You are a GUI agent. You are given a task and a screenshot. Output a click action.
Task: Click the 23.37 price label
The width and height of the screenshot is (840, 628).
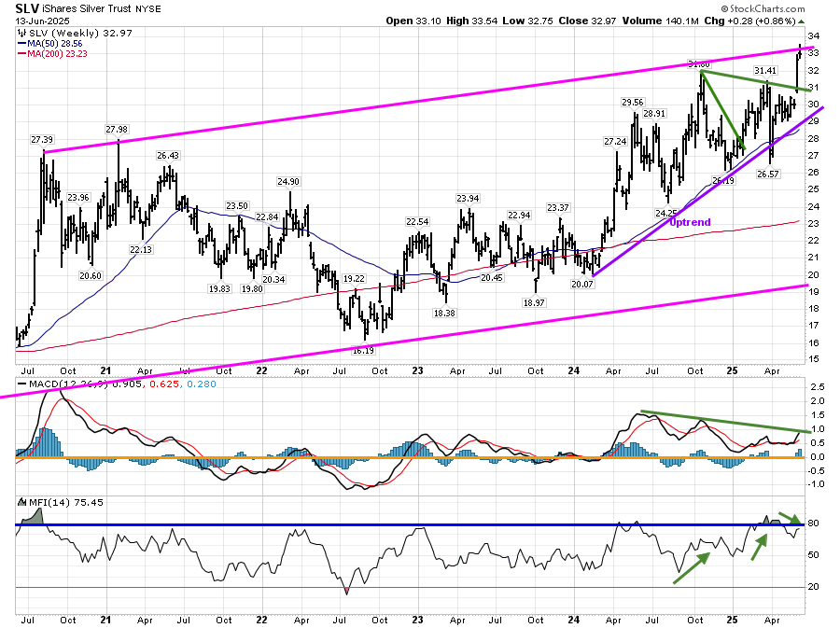tap(558, 207)
